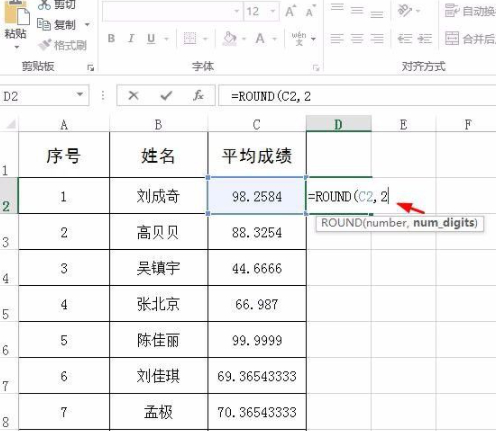Viewport: 496px width, 431px height.
Task: Cancel formula entry with X button
Action: tap(133, 96)
